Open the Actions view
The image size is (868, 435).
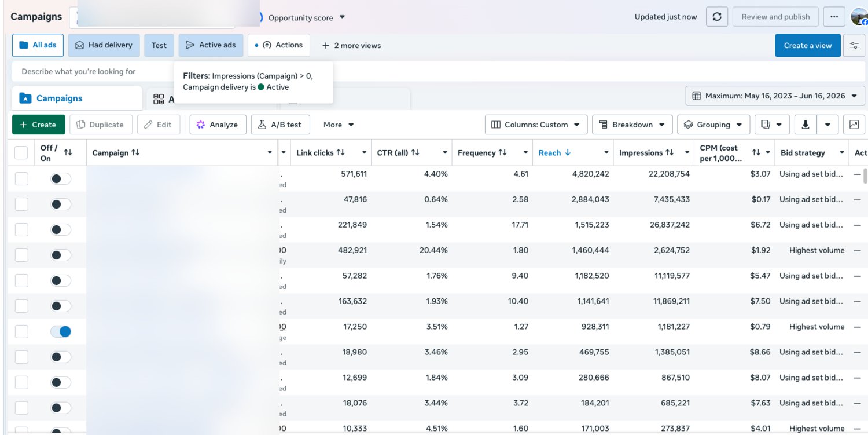(x=279, y=45)
